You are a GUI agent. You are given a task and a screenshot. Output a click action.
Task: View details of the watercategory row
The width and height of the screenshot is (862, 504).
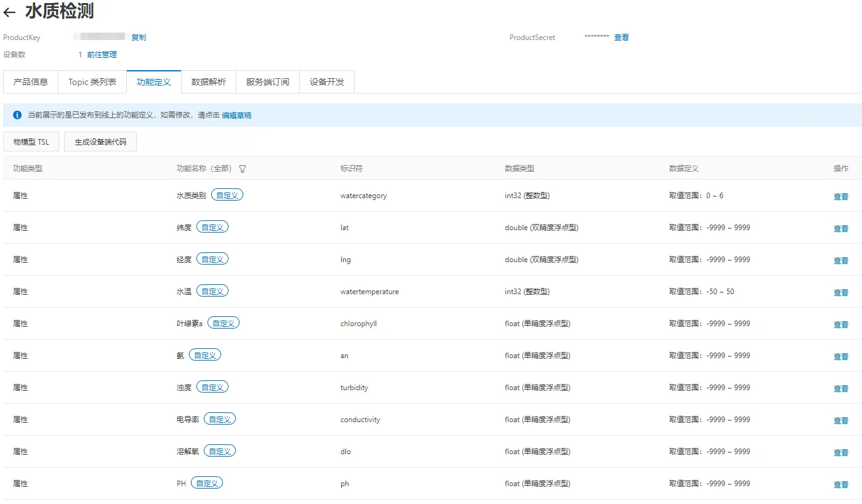[x=841, y=197]
